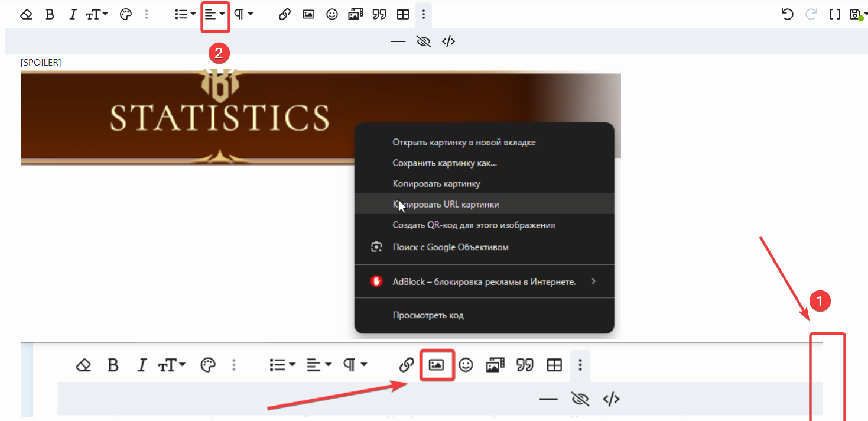The image size is (868, 421).
Task: Open the list type dropdown in top toolbar
Action: coord(186,14)
